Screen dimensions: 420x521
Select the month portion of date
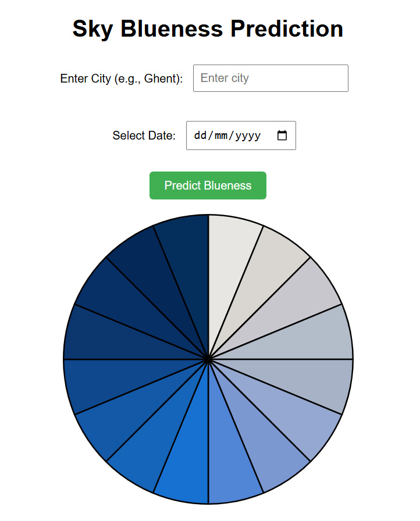[221, 135]
